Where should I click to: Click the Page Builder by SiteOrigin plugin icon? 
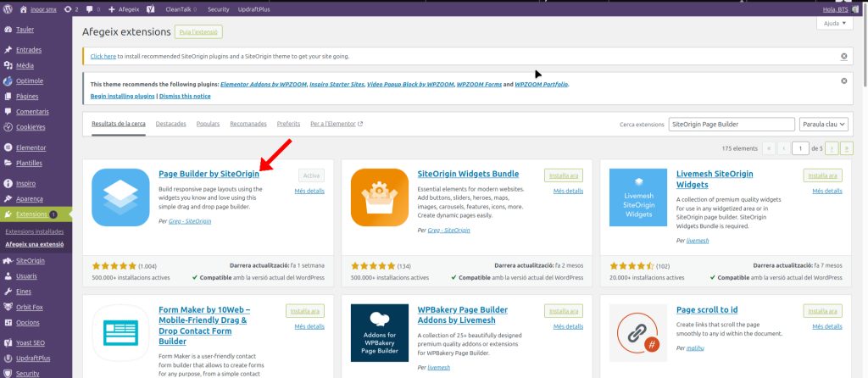coord(120,197)
